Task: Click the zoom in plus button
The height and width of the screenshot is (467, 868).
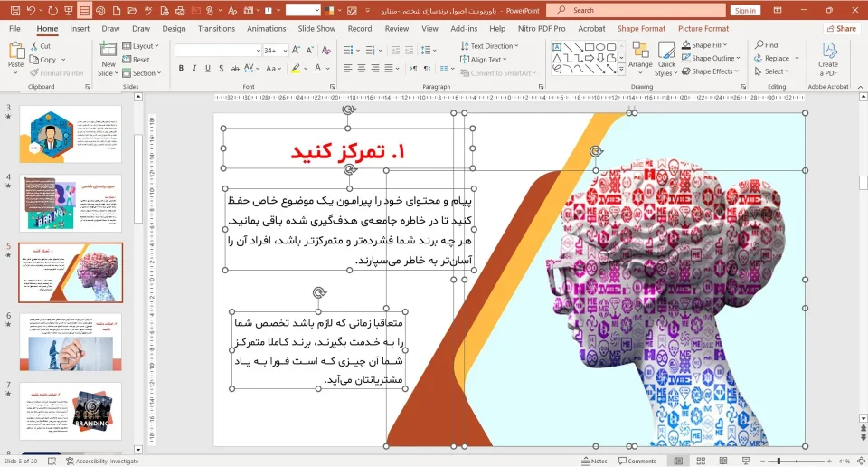Action: click(x=829, y=461)
